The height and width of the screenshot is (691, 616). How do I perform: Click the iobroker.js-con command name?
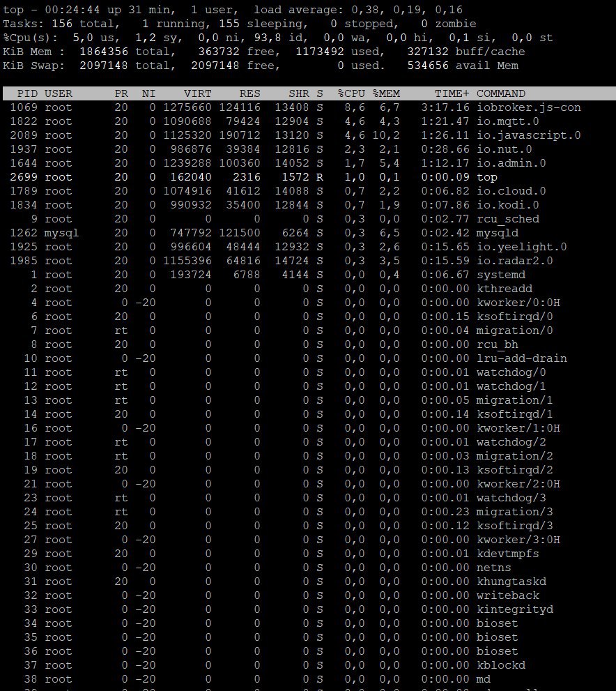pos(529,107)
